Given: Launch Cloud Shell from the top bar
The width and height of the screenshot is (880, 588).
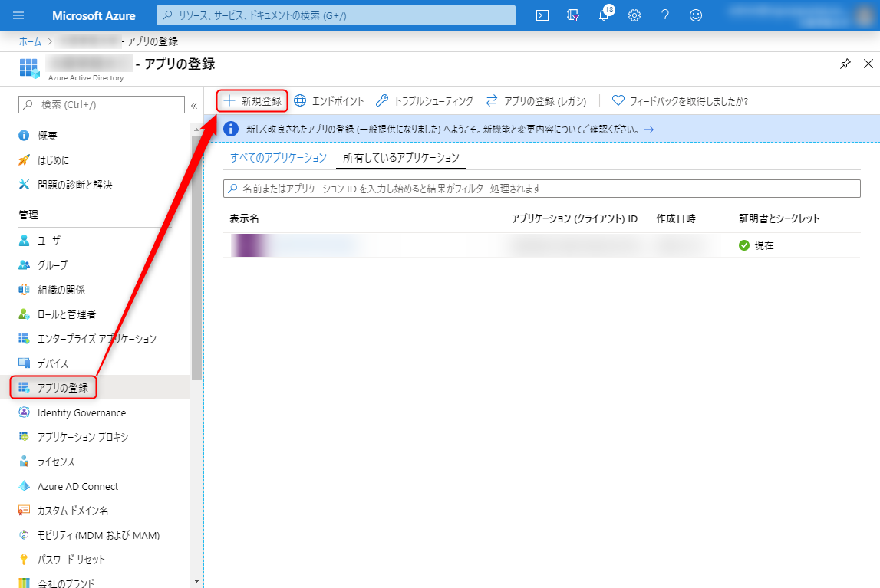Looking at the screenshot, I should click(x=542, y=15).
